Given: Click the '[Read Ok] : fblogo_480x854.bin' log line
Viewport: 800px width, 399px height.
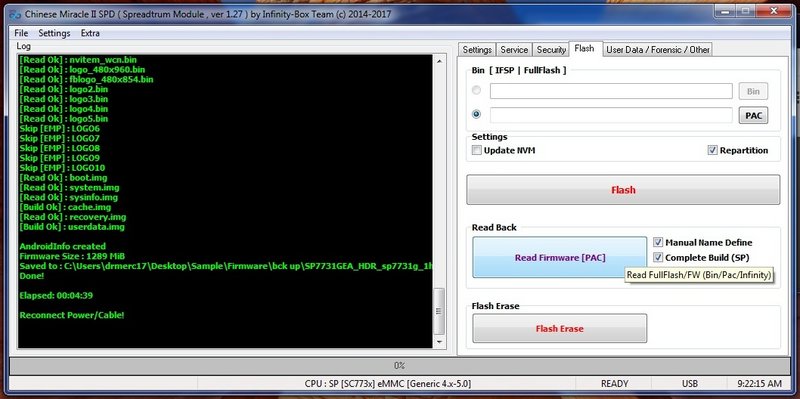Looking at the screenshot, I should 86,79.
